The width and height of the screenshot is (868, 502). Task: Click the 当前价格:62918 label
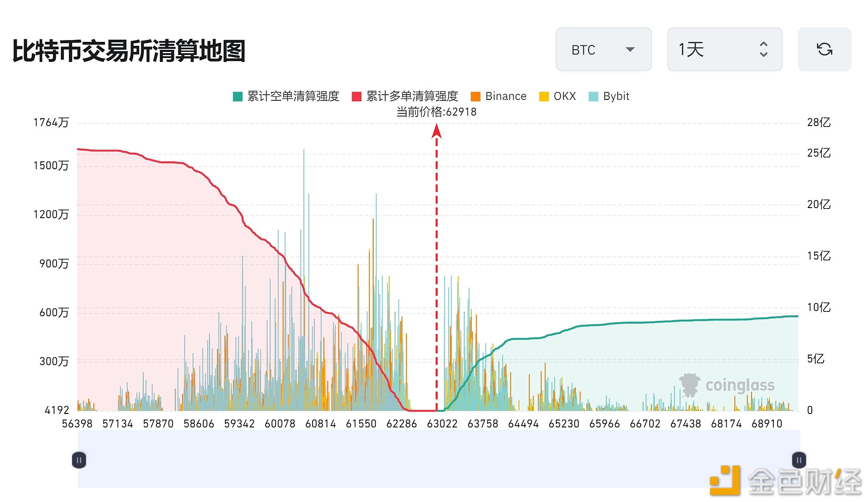(x=436, y=112)
